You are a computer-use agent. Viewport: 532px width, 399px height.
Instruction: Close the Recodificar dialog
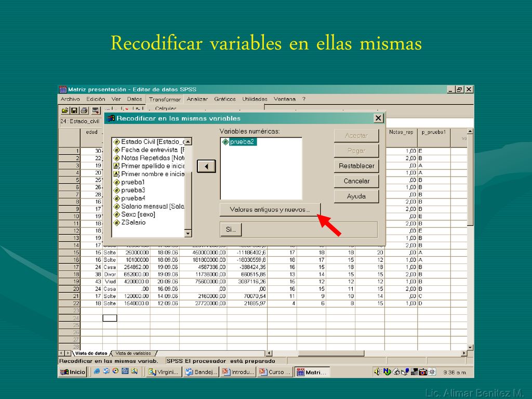point(378,118)
